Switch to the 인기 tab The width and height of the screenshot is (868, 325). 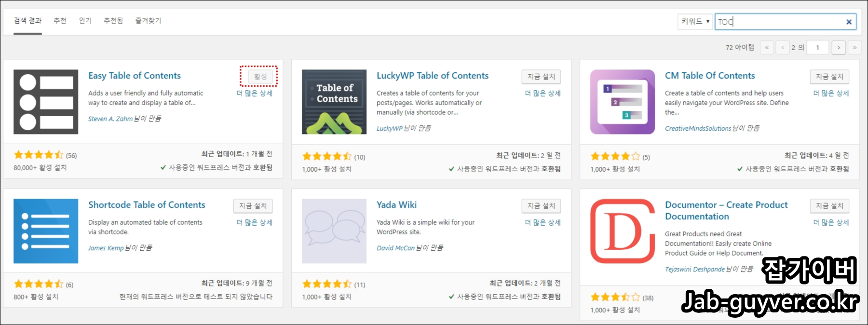click(x=85, y=21)
